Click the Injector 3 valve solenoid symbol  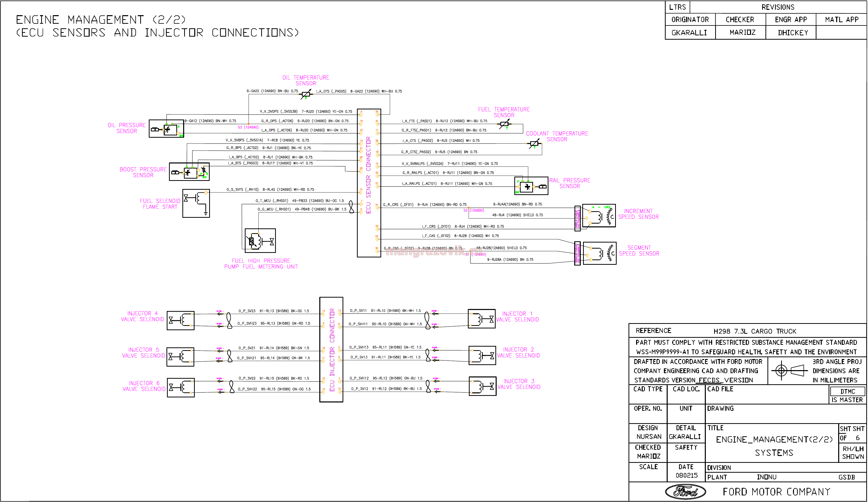coord(483,387)
